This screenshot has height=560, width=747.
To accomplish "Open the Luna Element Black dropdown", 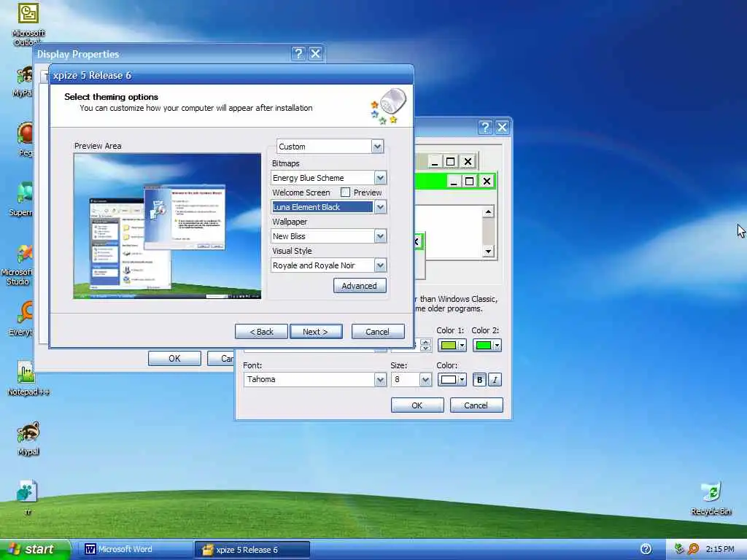I will [x=380, y=206].
